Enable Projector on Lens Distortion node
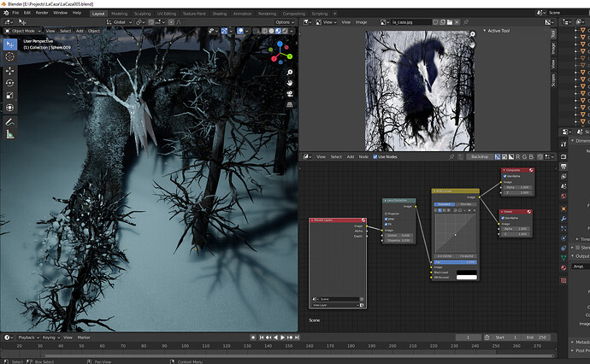 pos(386,214)
